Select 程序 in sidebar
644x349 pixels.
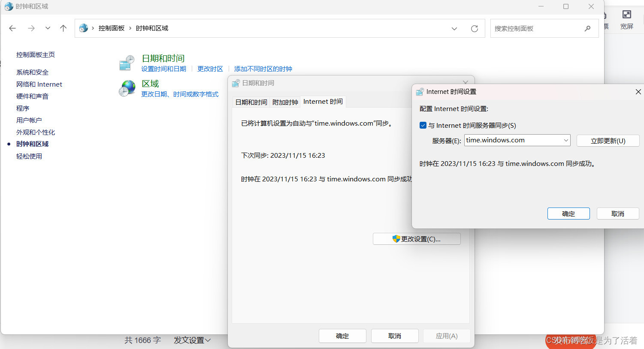click(x=23, y=108)
